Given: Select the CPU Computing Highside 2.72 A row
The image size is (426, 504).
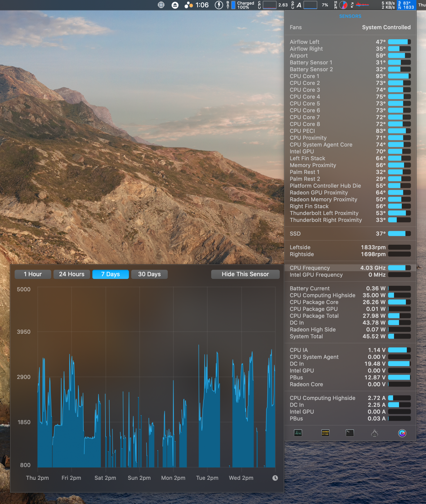Looking at the screenshot, I should coord(350,398).
